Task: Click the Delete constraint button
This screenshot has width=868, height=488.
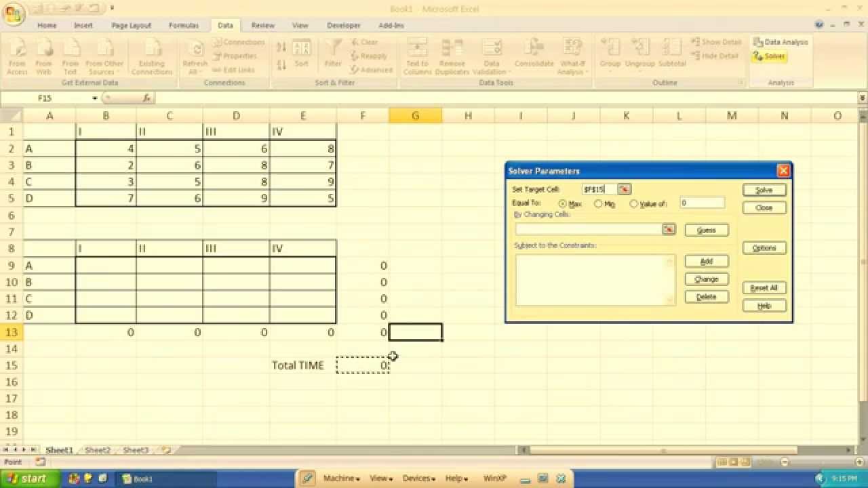Action: [x=707, y=296]
